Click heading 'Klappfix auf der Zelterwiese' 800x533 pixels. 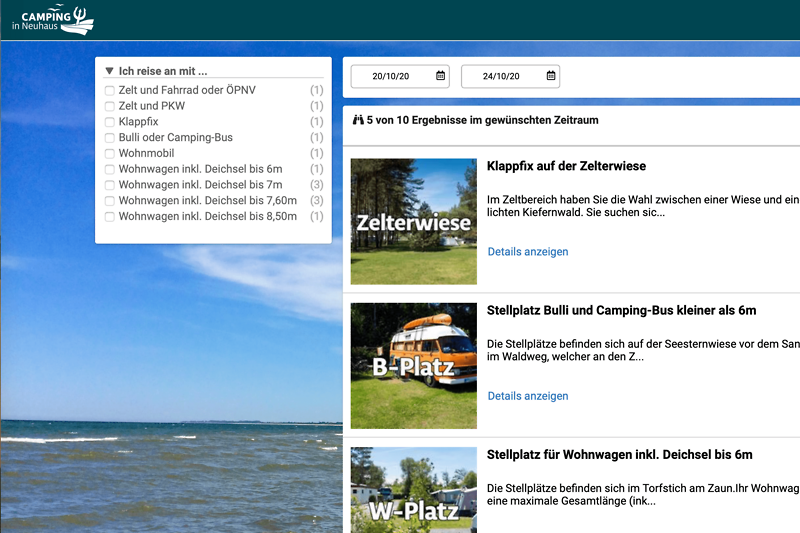(566, 166)
